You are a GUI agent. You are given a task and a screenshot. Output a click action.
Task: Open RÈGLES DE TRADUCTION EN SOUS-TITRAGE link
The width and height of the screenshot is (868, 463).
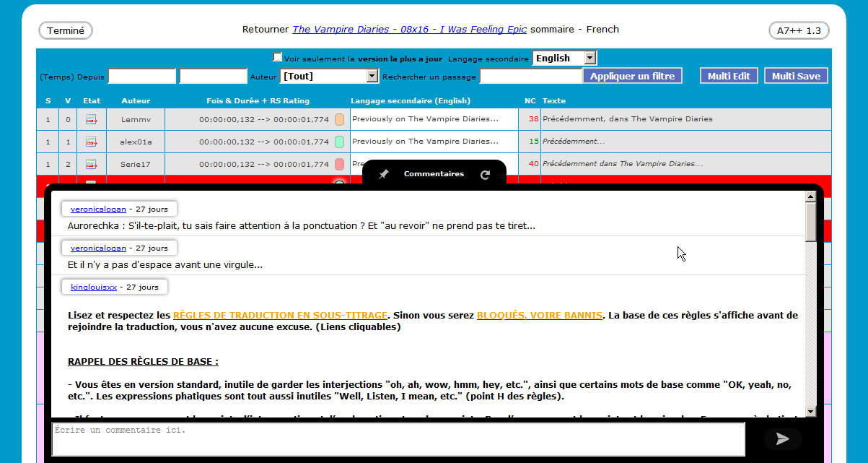pos(280,315)
